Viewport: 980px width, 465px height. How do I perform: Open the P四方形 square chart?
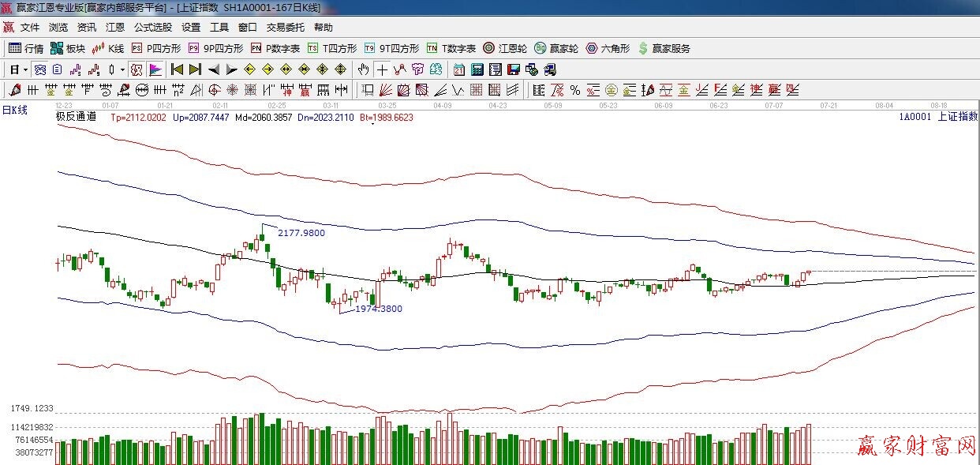pos(155,48)
